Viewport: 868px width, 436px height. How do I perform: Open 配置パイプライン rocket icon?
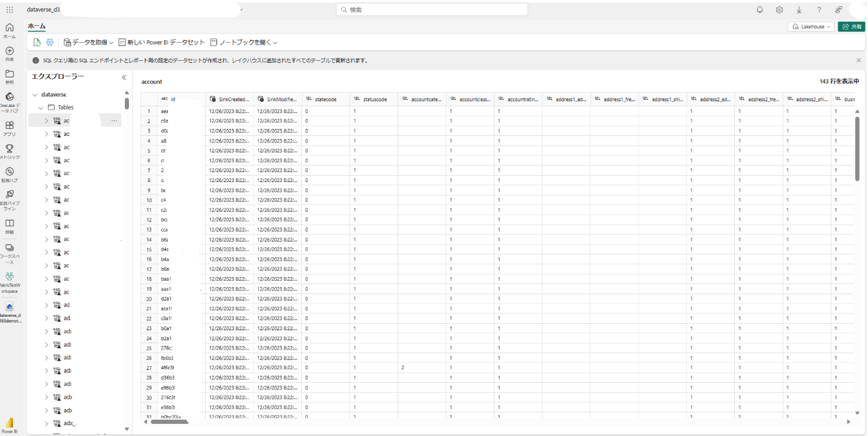pos(10,200)
